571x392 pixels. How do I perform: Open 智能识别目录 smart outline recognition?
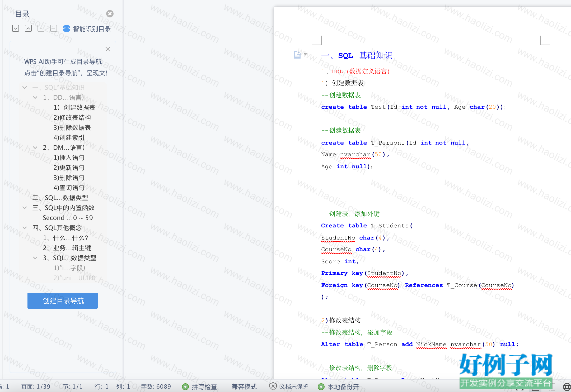[x=92, y=29]
